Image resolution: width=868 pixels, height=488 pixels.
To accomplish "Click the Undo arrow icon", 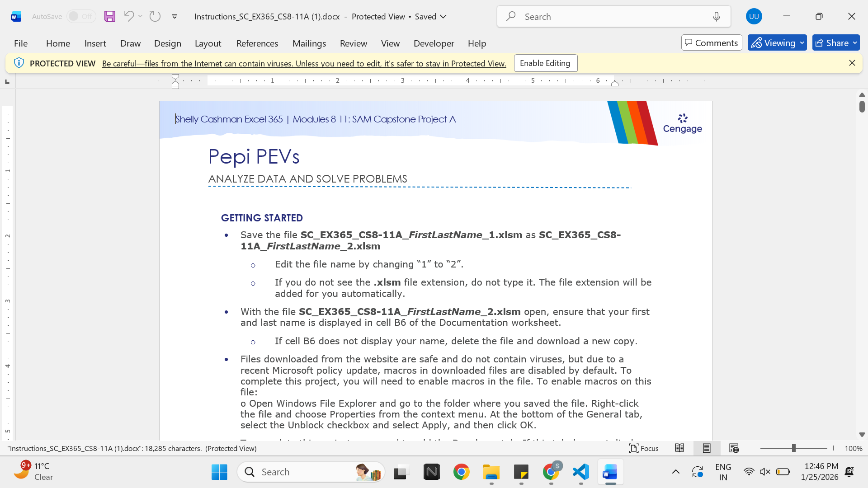I will click(129, 16).
